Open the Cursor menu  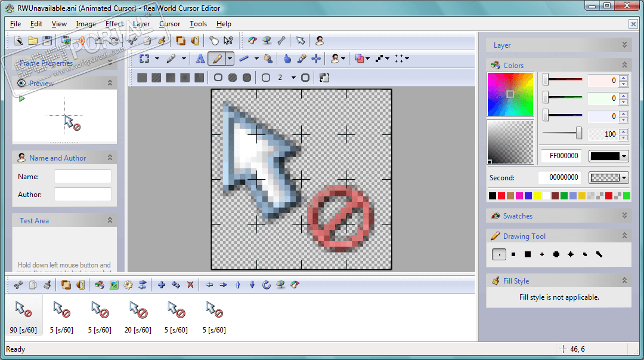pyautogui.click(x=169, y=24)
